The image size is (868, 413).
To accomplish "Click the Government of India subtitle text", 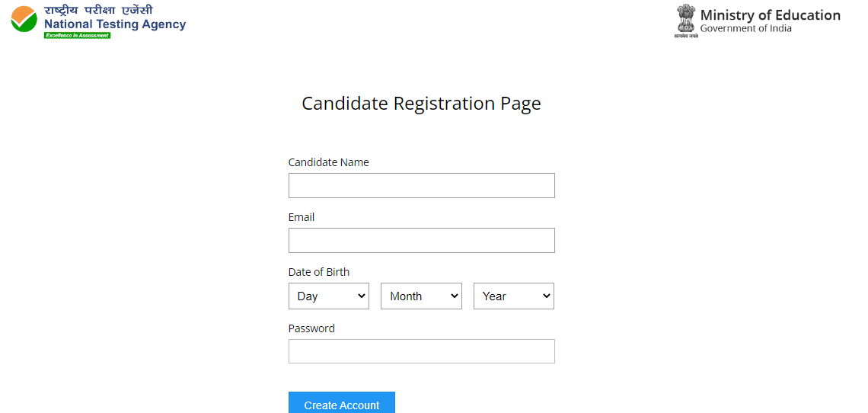I will 745,28.
